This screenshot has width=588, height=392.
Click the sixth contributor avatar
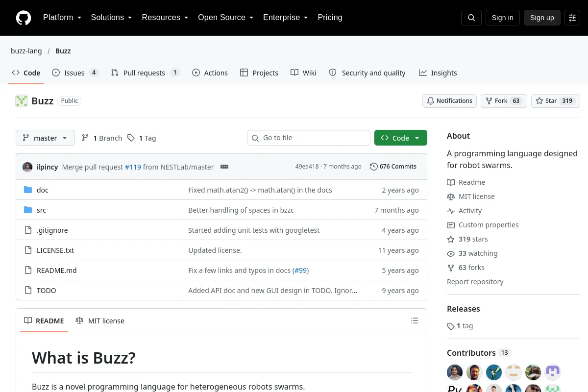pyautogui.click(x=553, y=372)
